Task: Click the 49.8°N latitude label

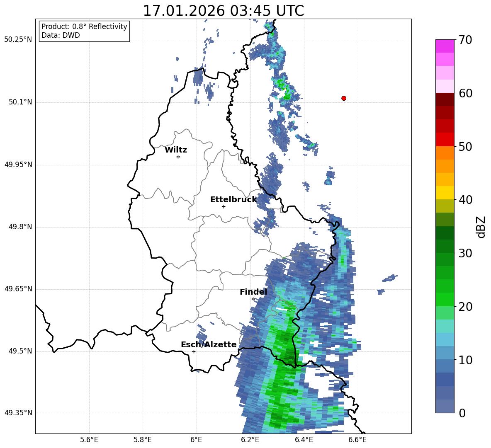Action: 20,227
